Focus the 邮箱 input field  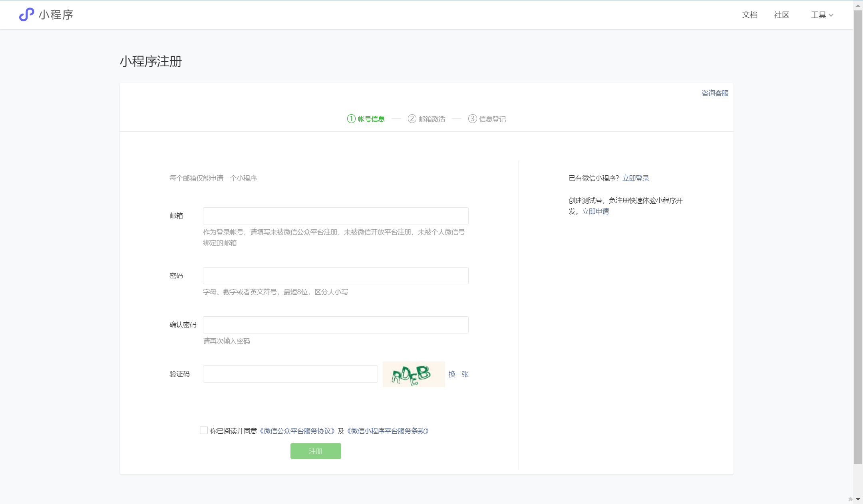tap(336, 216)
